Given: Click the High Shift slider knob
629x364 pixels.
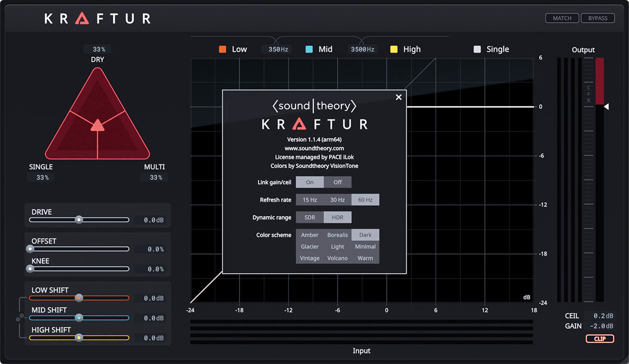Looking at the screenshot, I should tap(79, 337).
